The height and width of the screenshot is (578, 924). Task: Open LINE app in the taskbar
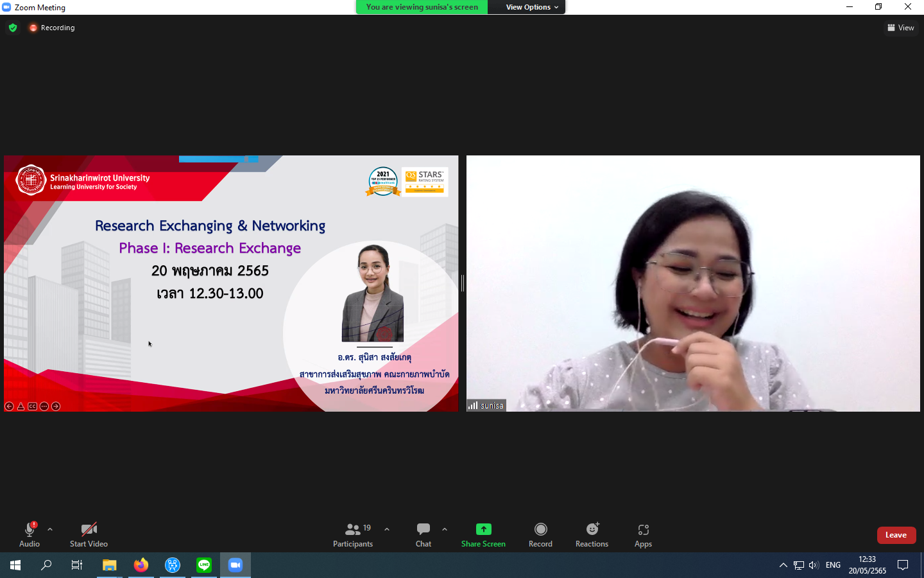coord(204,565)
